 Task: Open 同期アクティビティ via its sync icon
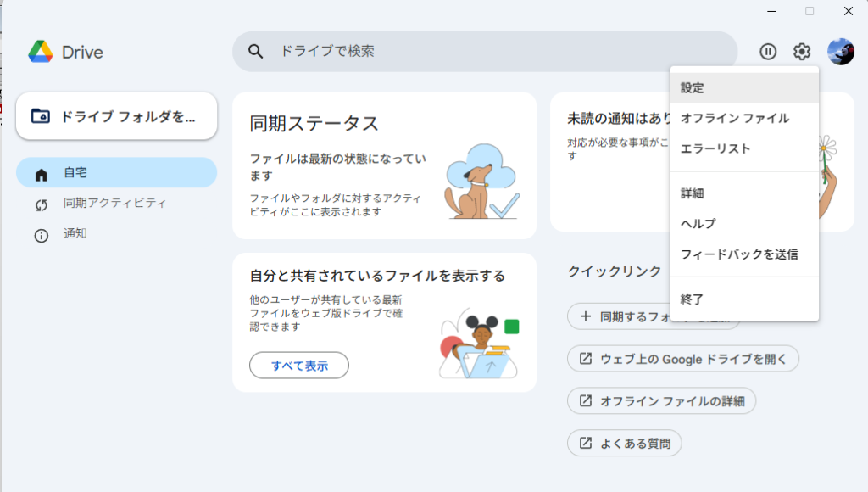(41, 203)
